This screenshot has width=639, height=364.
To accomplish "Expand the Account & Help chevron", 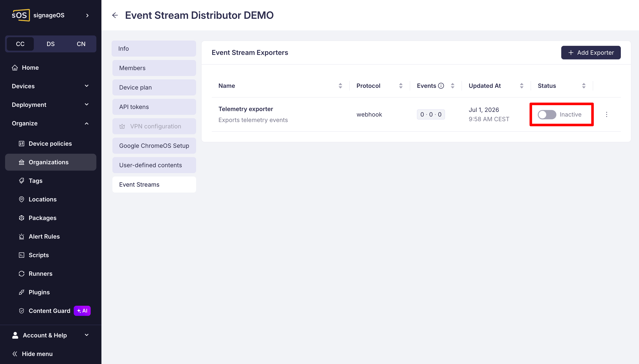I will [x=87, y=335].
